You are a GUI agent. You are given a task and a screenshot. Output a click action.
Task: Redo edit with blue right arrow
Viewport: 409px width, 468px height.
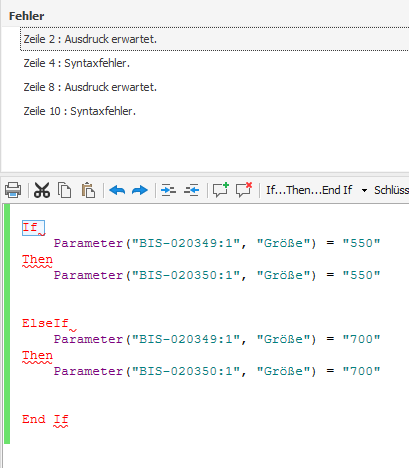[x=140, y=190]
